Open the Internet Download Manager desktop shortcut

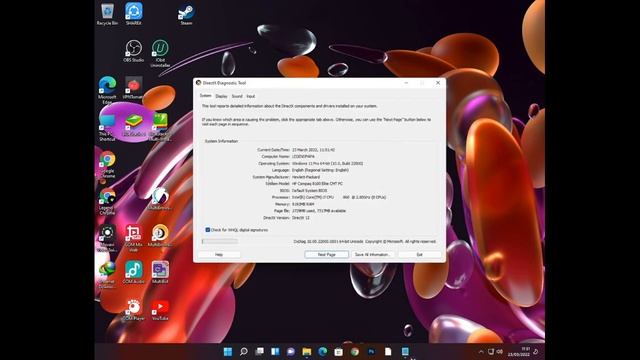[107, 275]
